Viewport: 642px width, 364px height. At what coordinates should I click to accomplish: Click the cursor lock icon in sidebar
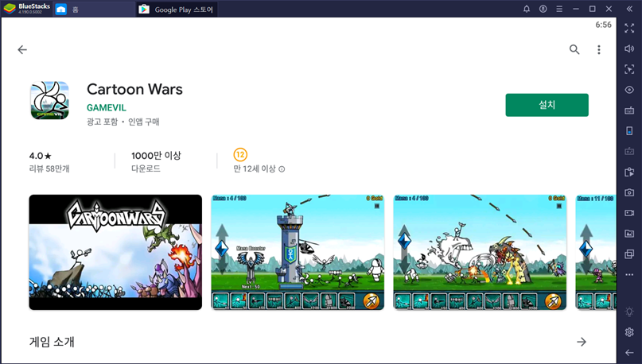(x=629, y=69)
